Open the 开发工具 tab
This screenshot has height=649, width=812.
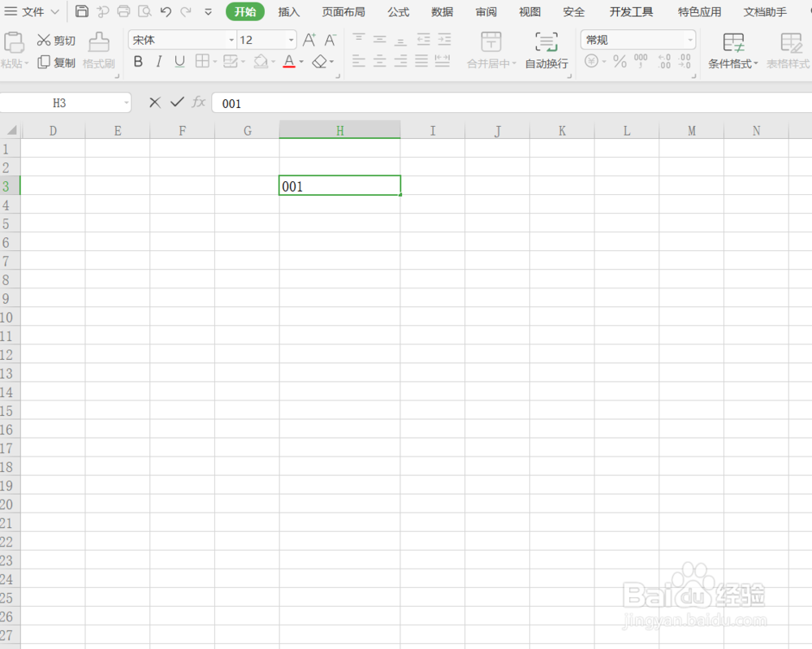click(631, 11)
